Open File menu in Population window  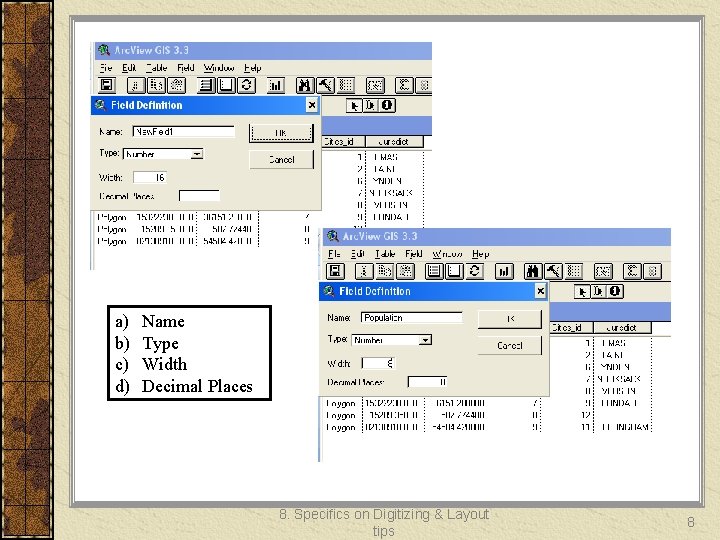click(334, 254)
